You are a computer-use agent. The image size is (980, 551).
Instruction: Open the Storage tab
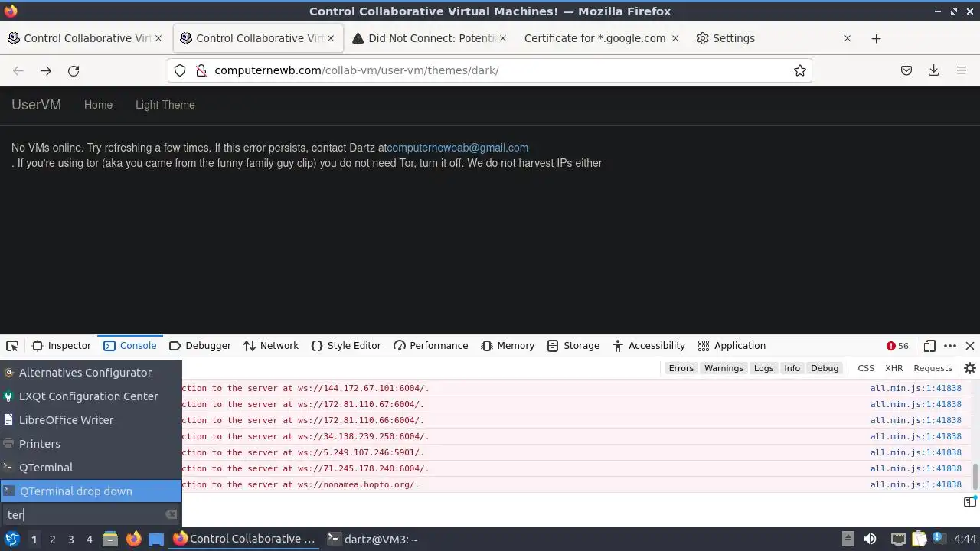pos(573,346)
